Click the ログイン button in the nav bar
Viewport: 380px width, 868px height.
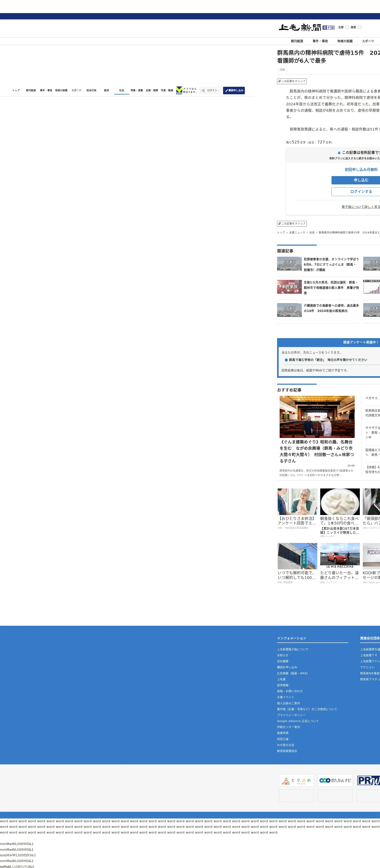210,90
